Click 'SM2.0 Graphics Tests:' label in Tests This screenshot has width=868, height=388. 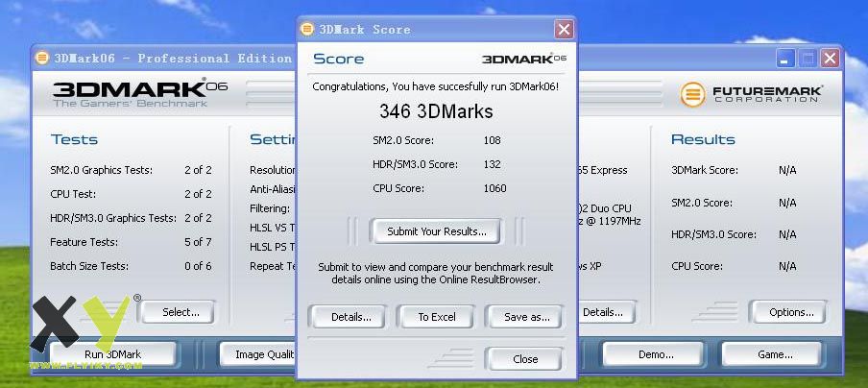[x=102, y=171]
